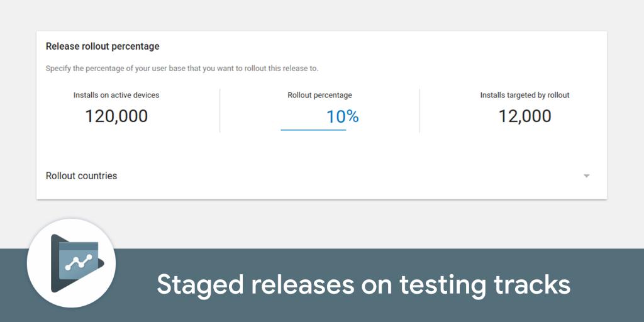Viewport: 644px width, 322px height.
Task: Click the Release rollout percentage heading
Action: click(x=103, y=47)
